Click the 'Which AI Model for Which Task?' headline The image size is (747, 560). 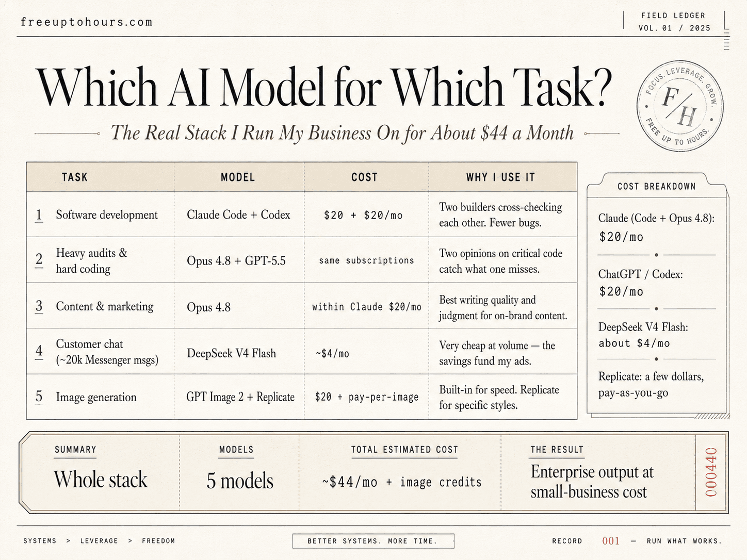323,87
